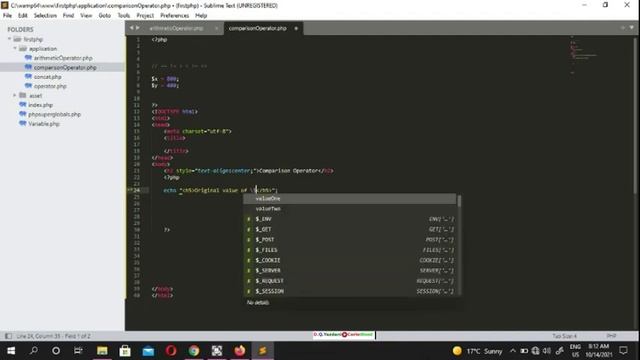
Task: Click the autocomplete popup scrollbar
Action: [459, 201]
